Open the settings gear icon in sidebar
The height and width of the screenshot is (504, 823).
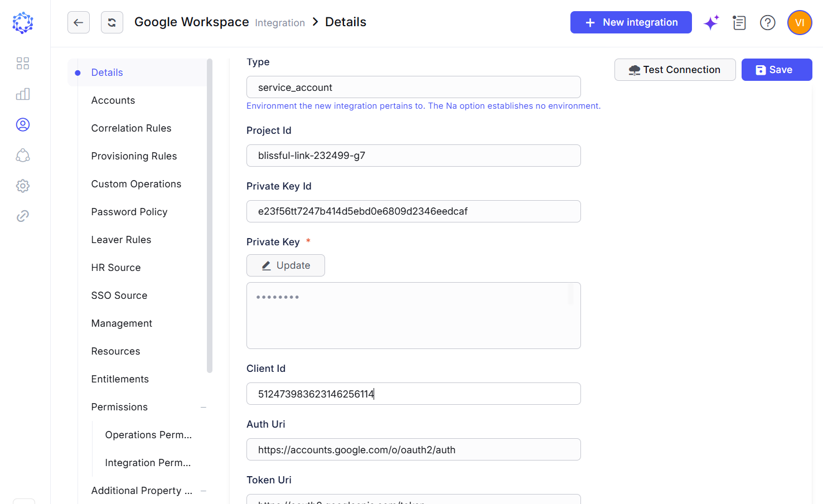pos(23,186)
